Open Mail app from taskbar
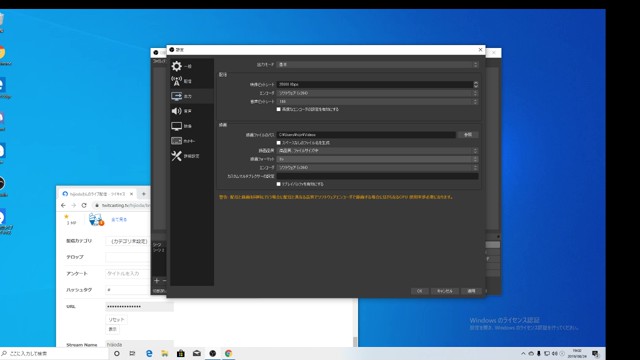This screenshot has height=360, width=640. (197, 353)
